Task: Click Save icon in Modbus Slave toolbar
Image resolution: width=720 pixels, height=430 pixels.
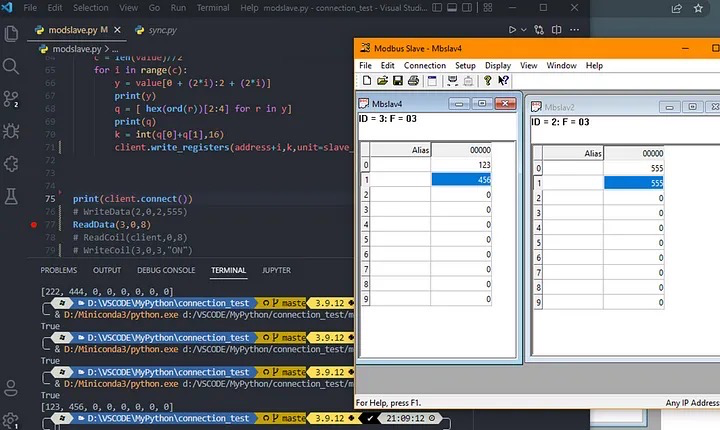Action: 398,81
